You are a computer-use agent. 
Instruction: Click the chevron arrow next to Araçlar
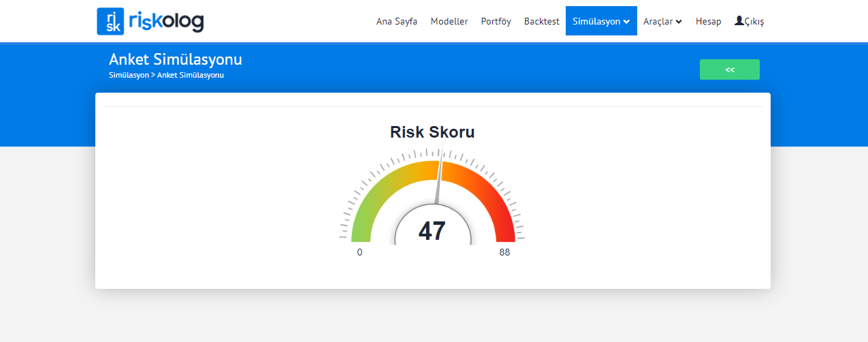coord(679,22)
